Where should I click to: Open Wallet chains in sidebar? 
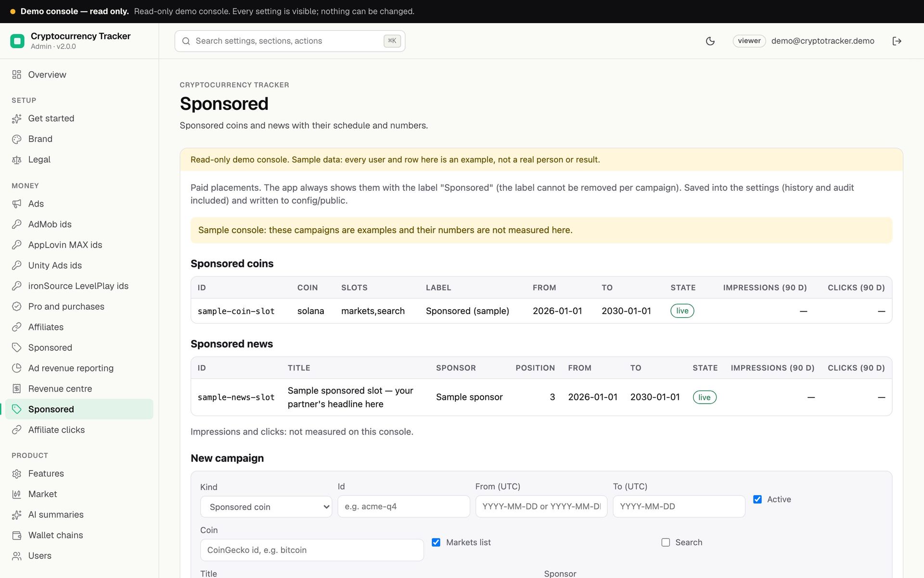[79, 535]
